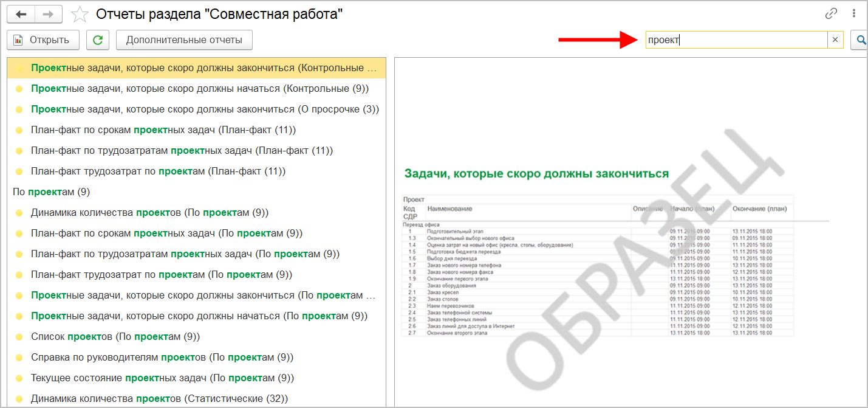The image size is (868, 408).
Task: Go back with the left arrow button
Action: [x=21, y=14]
